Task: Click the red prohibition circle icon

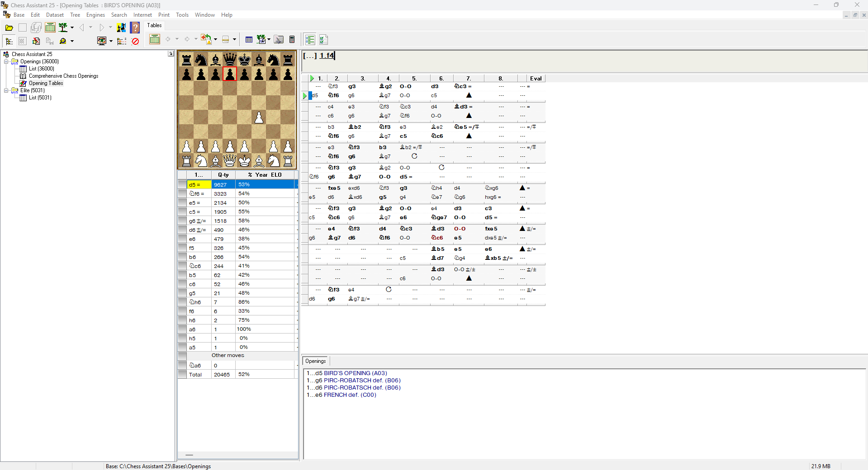Action: click(x=135, y=41)
